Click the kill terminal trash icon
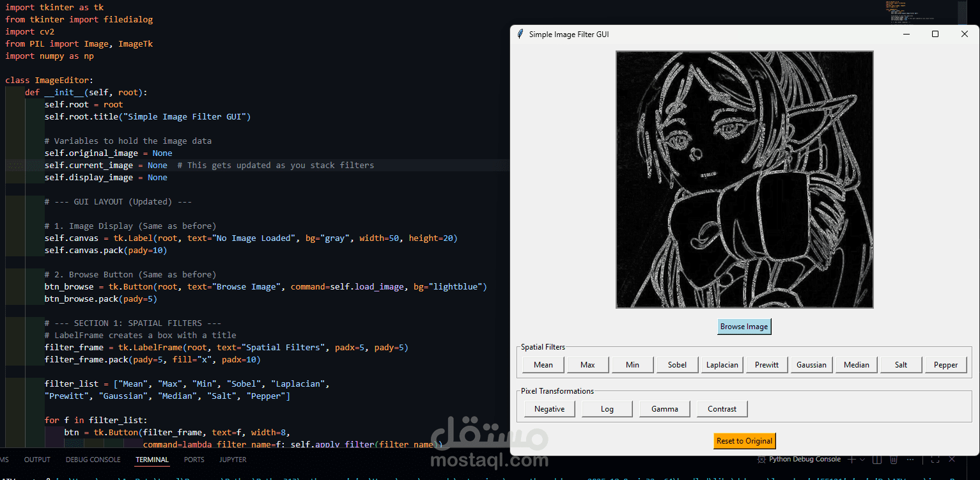980x480 pixels. 894,460
